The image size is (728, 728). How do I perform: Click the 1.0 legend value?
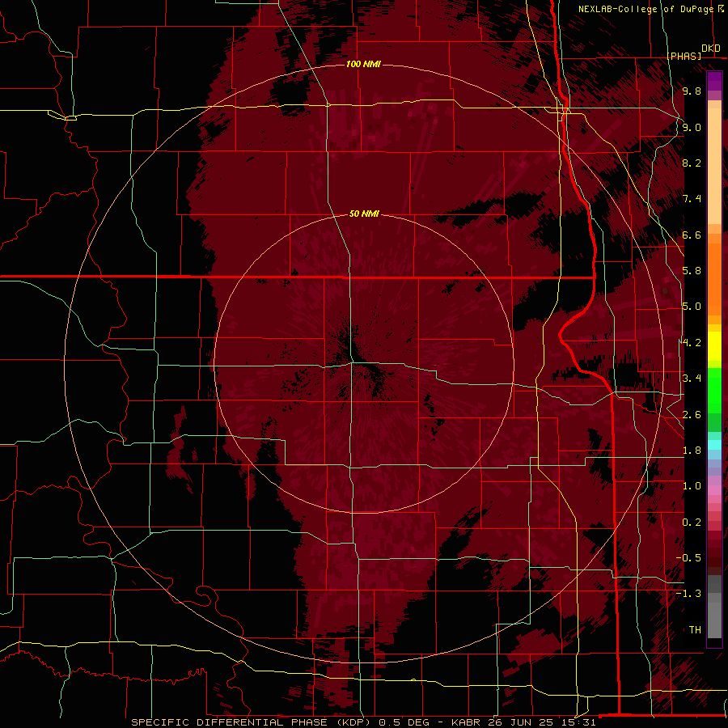tap(692, 486)
